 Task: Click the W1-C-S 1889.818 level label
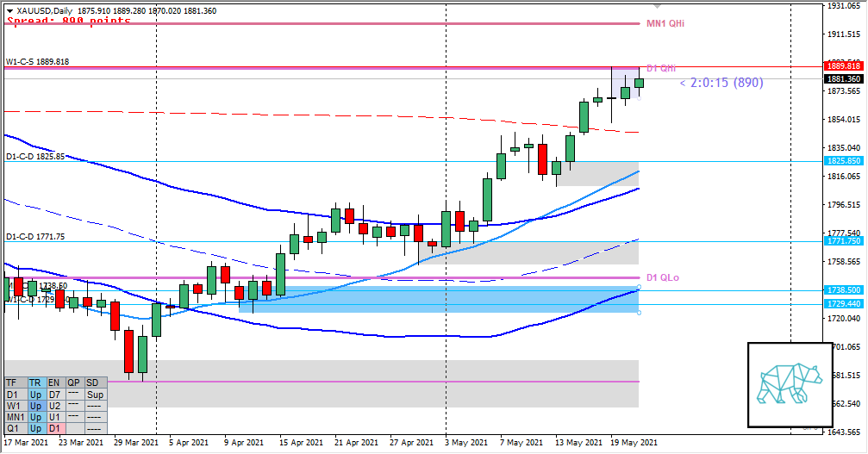coord(37,62)
